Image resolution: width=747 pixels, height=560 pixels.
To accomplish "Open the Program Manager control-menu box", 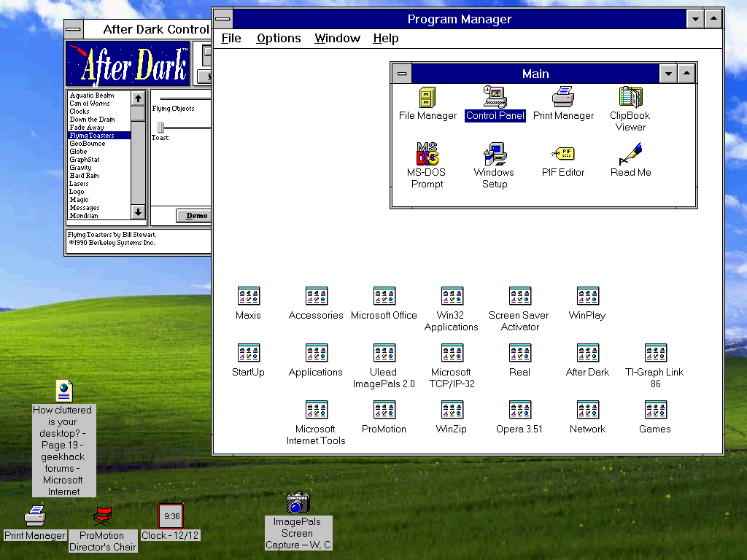I will coord(223,19).
